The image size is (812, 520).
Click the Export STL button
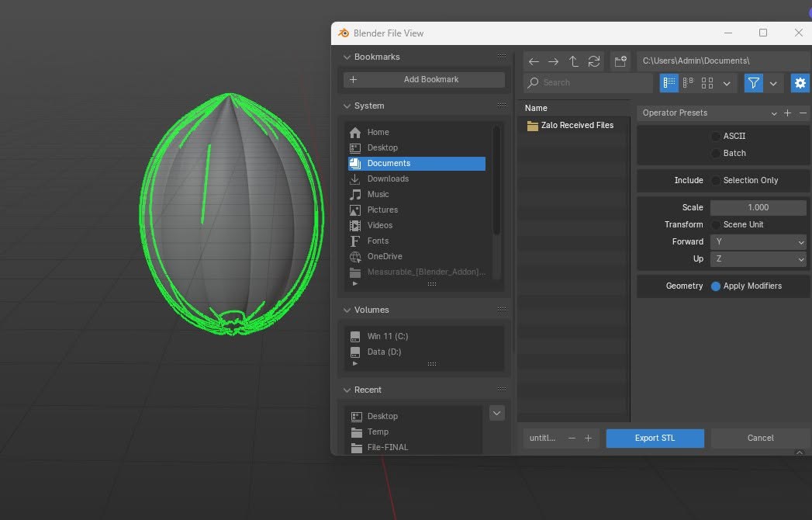[x=655, y=438]
